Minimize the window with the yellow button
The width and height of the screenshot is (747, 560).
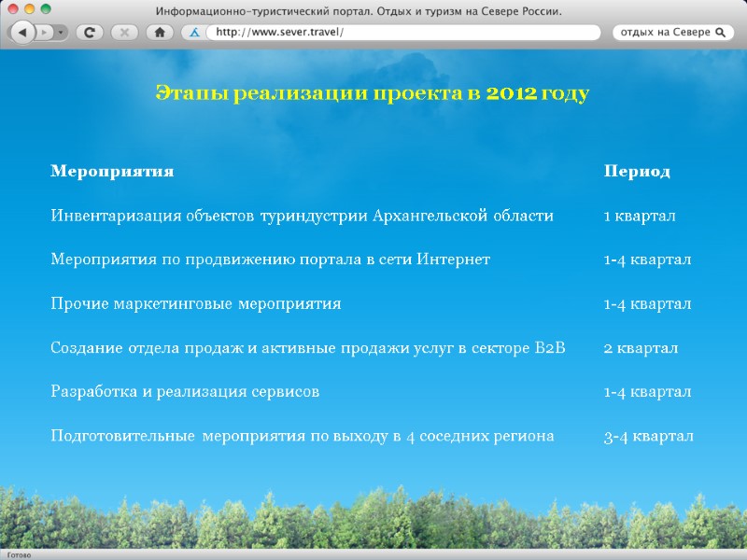pos(30,8)
